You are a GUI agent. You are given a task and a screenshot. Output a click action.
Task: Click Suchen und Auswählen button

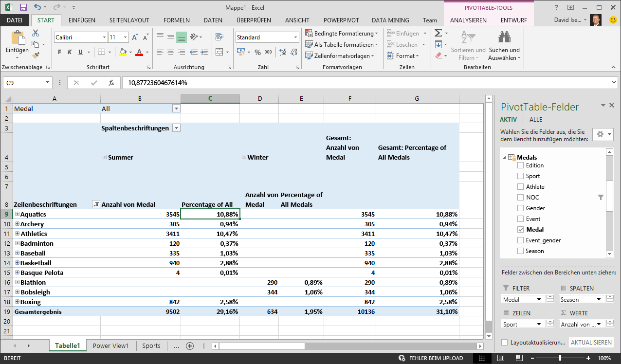click(504, 46)
